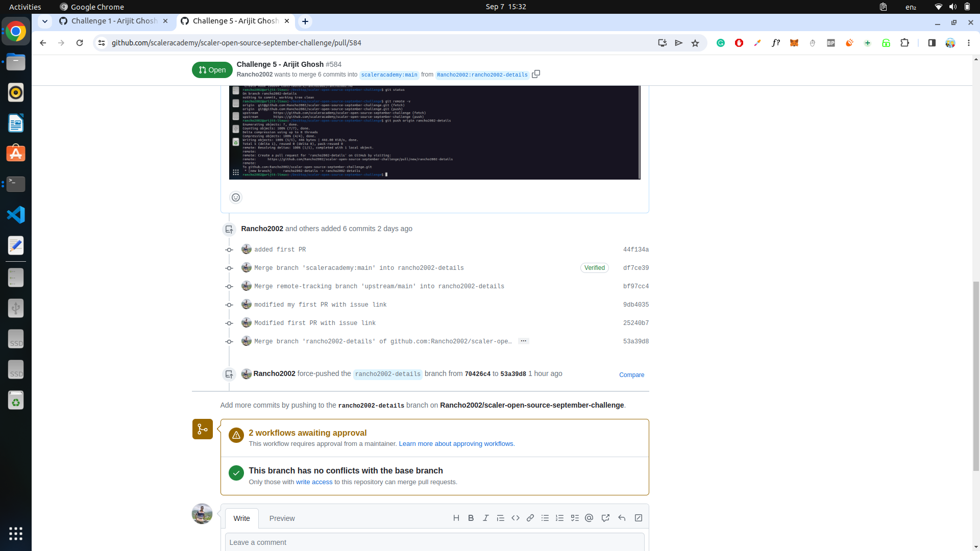
Task: Switch to the Preview tab
Action: pos(282,518)
